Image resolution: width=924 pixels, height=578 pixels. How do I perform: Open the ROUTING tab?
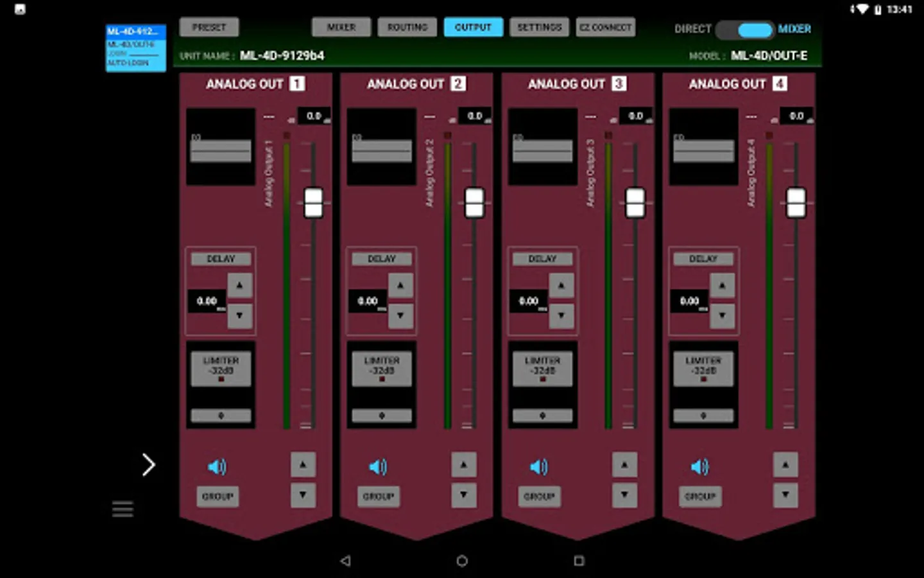tap(407, 27)
